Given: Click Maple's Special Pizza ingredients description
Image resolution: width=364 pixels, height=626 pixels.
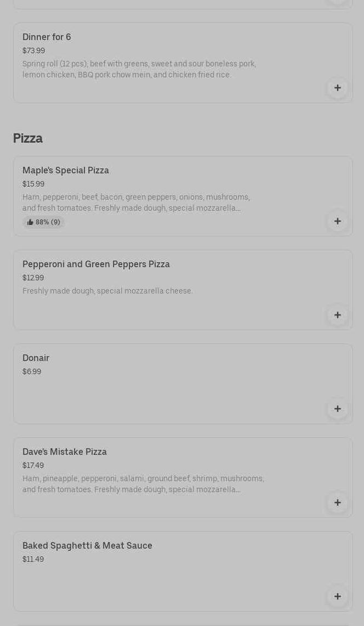Looking at the screenshot, I should (x=136, y=202).
